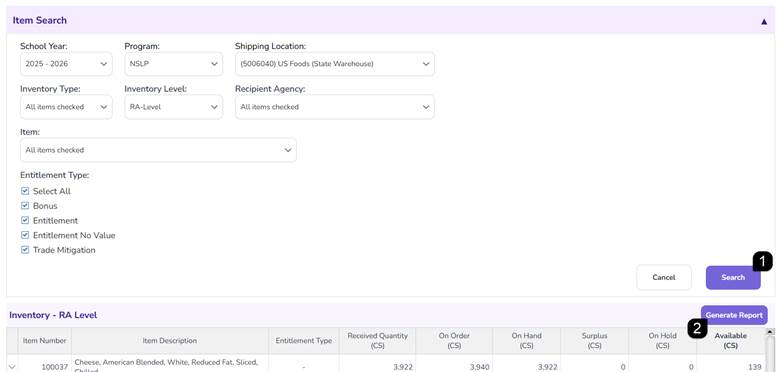This screenshot has height=372, width=781.
Task: Sort by Item Description column header
Action: [x=170, y=341]
